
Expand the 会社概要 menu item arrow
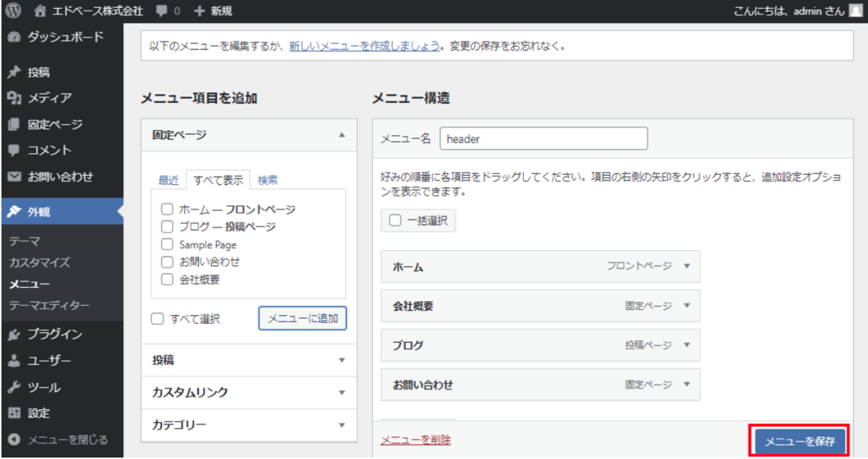point(686,306)
